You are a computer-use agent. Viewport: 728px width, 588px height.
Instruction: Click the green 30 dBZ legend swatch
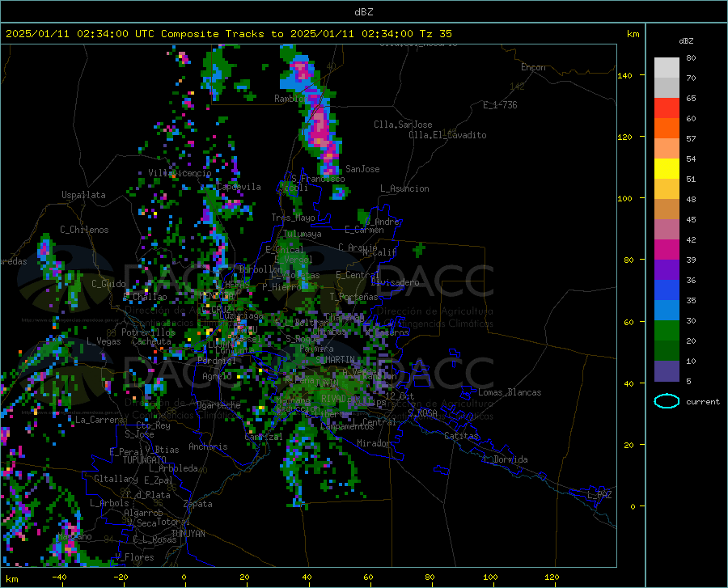(667, 331)
